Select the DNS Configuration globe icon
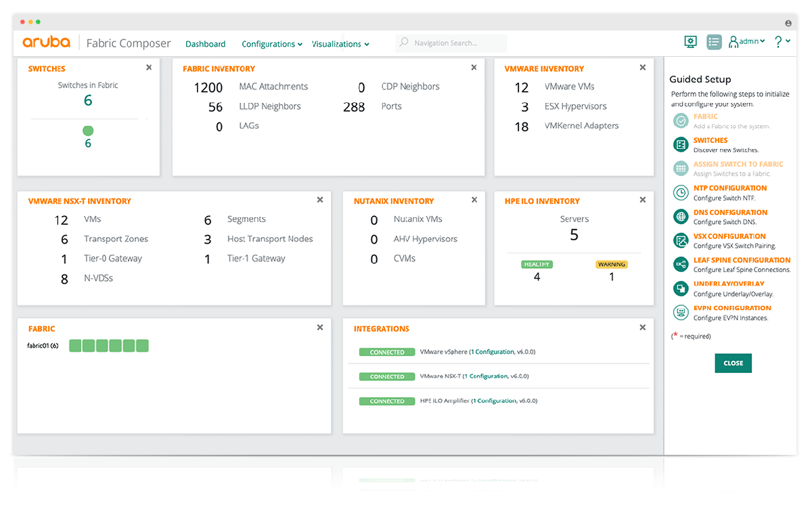Viewport: 812px width, 526px height. 681,216
